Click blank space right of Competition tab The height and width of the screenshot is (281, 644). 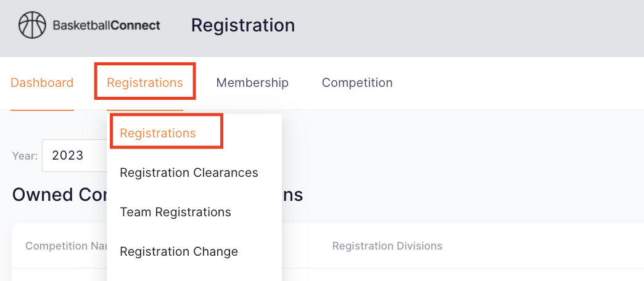point(518,83)
